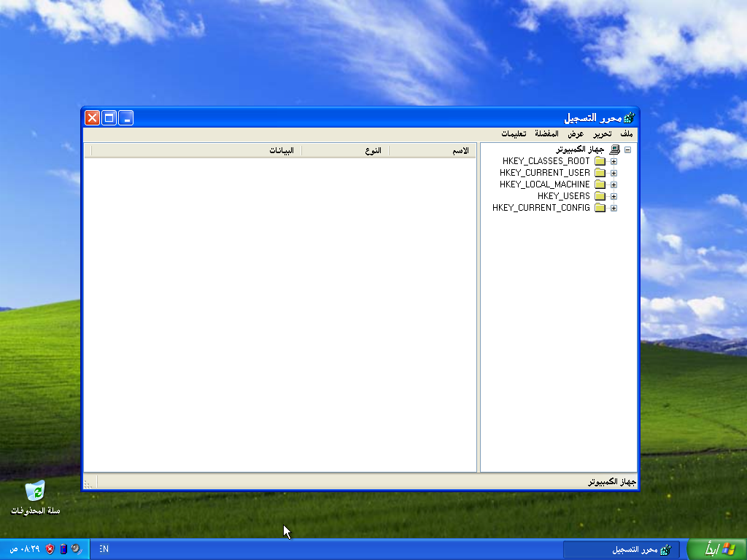747x560 pixels.
Task: Open the ملف menu
Action: (627, 134)
